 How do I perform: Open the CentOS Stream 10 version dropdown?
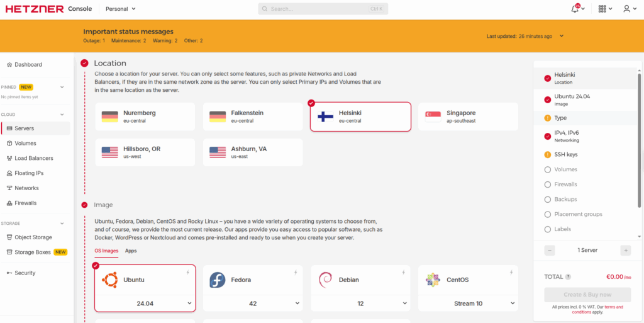tap(468, 303)
